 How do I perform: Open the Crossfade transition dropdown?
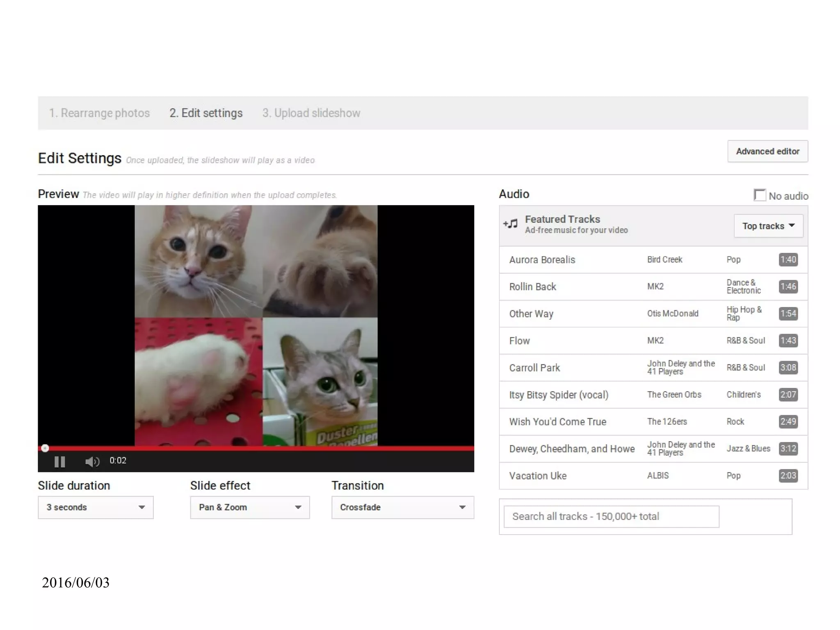click(402, 507)
